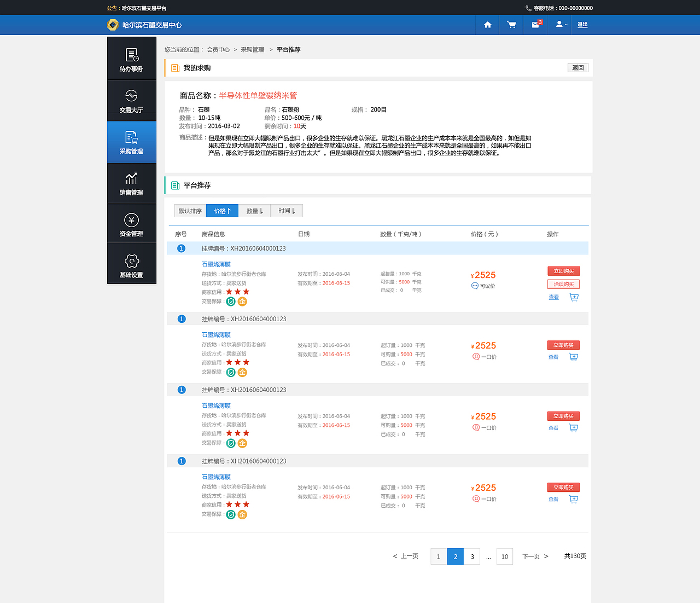Go to 下一页 next page
Image resolution: width=700 pixels, height=603 pixels.
point(535,556)
